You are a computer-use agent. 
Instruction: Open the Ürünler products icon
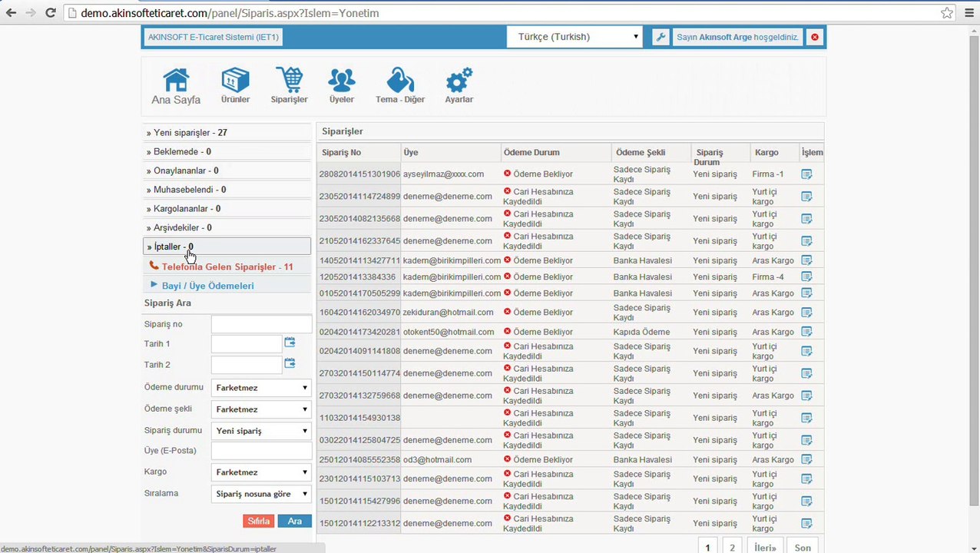[235, 86]
